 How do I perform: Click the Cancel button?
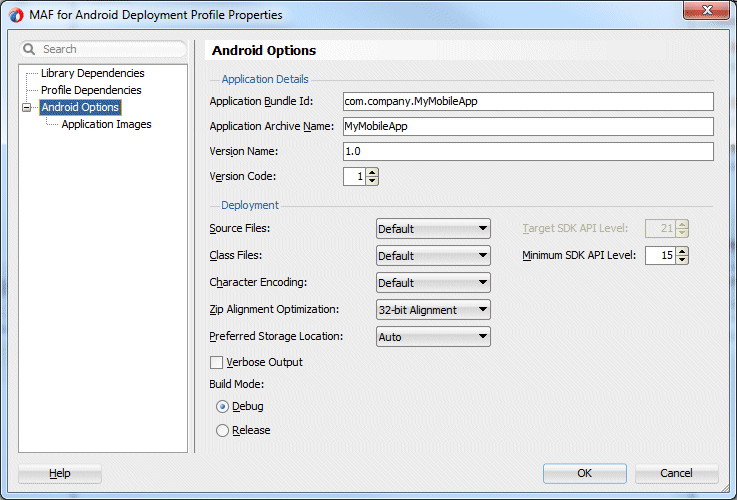click(x=676, y=473)
